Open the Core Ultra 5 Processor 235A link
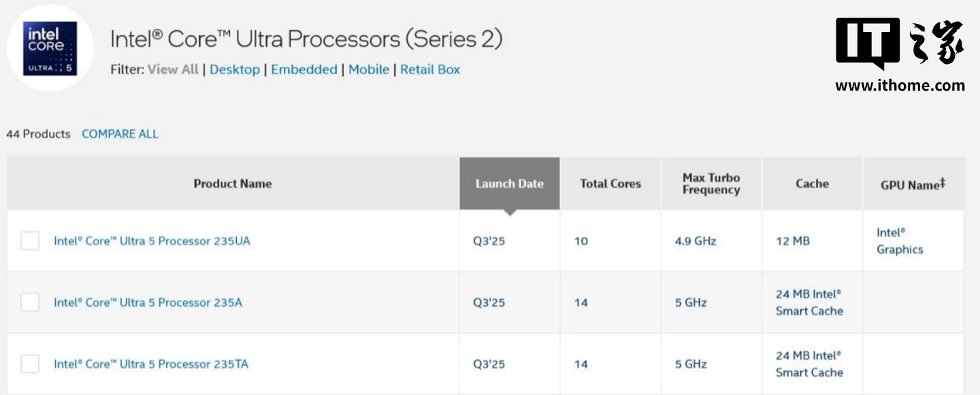 pos(148,302)
